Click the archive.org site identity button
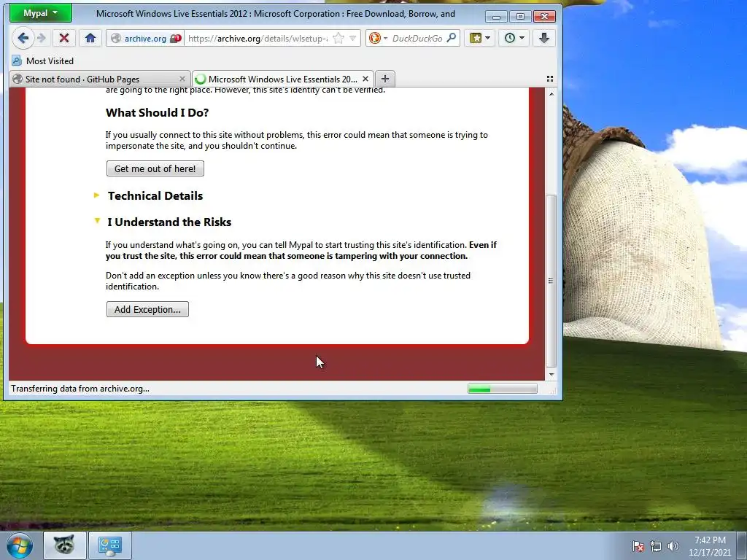 point(145,39)
